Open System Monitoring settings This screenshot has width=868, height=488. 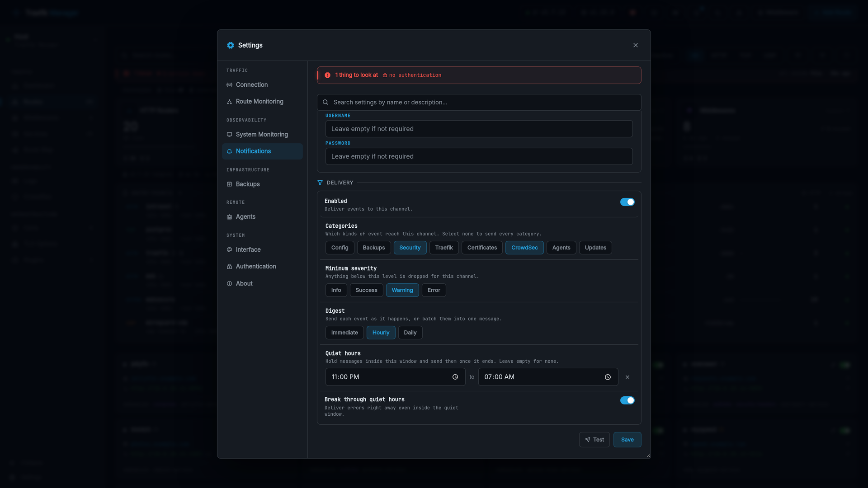262,134
